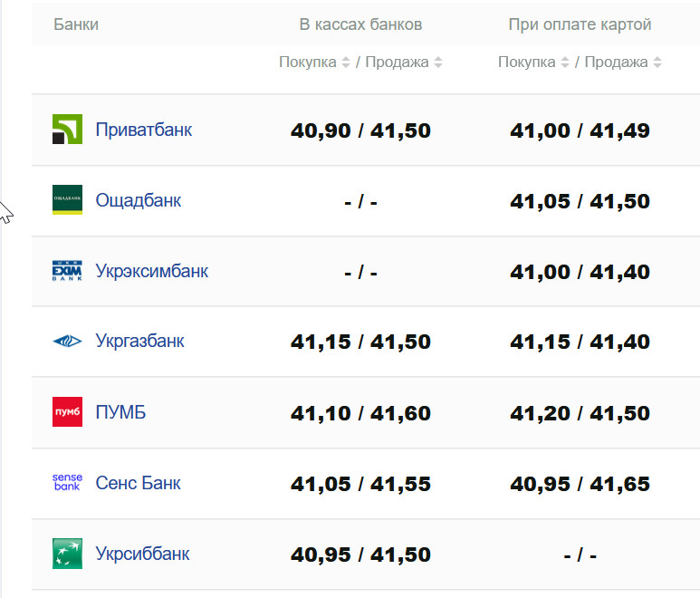Click the Sense Bank logo
The image size is (700, 598).
(x=68, y=483)
